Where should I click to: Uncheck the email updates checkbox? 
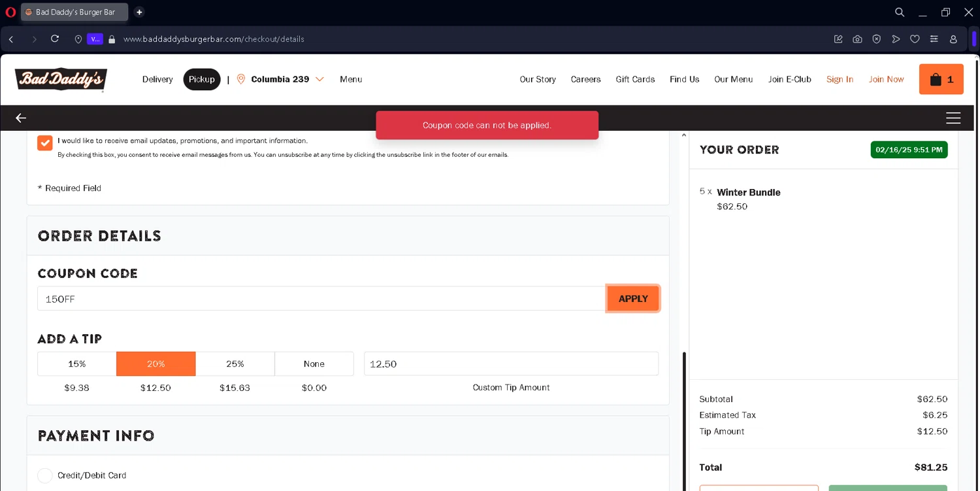coord(45,143)
